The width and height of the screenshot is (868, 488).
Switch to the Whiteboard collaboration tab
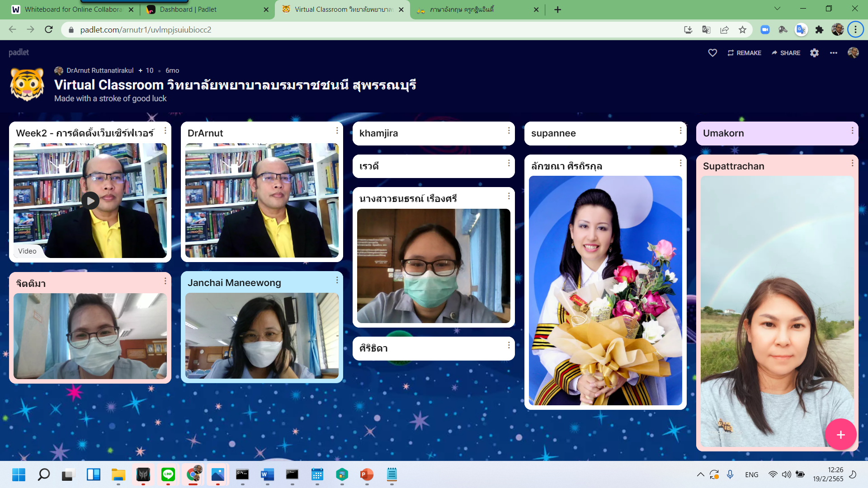click(72, 8)
